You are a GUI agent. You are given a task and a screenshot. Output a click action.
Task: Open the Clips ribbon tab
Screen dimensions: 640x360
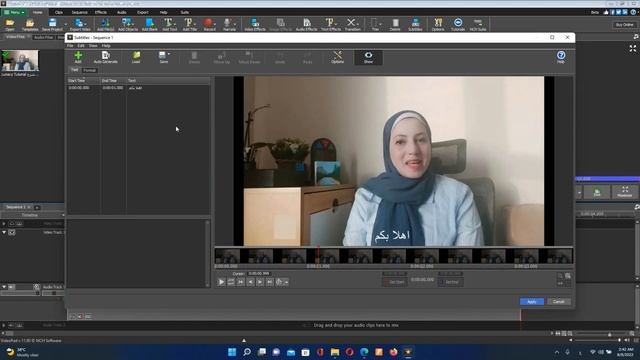[59, 12]
